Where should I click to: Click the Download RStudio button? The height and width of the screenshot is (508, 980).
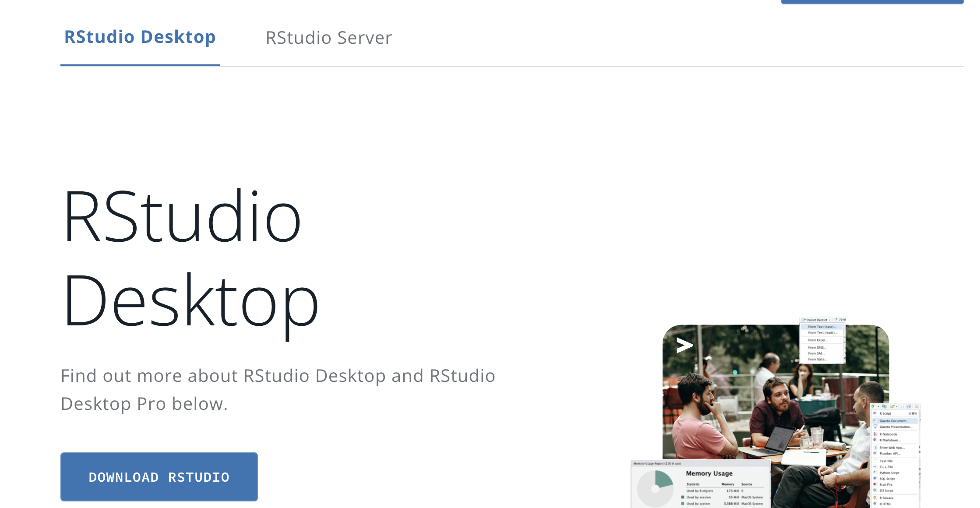[x=159, y=477]
